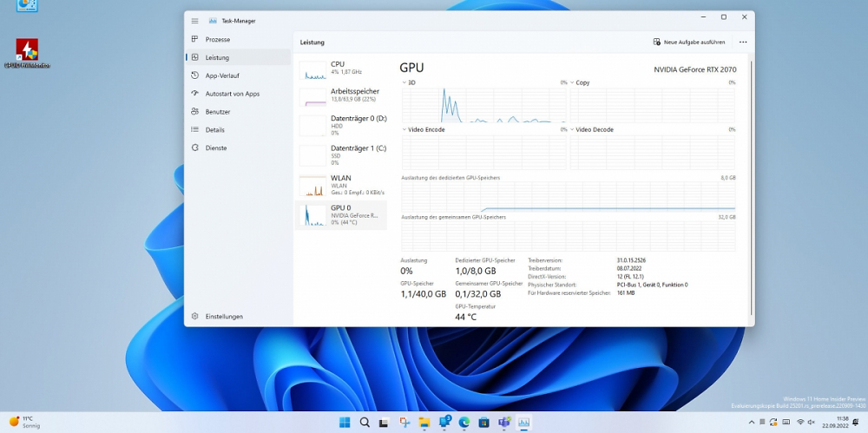Click the 44 °C temperature value

pyautogui.click(x=465, y=318)
